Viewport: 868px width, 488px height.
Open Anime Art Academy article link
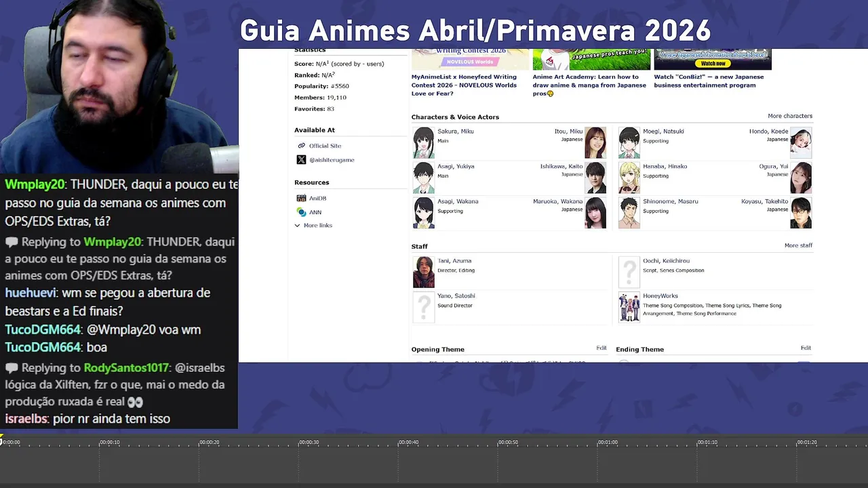pyautogui.click(x=589, y=85)
